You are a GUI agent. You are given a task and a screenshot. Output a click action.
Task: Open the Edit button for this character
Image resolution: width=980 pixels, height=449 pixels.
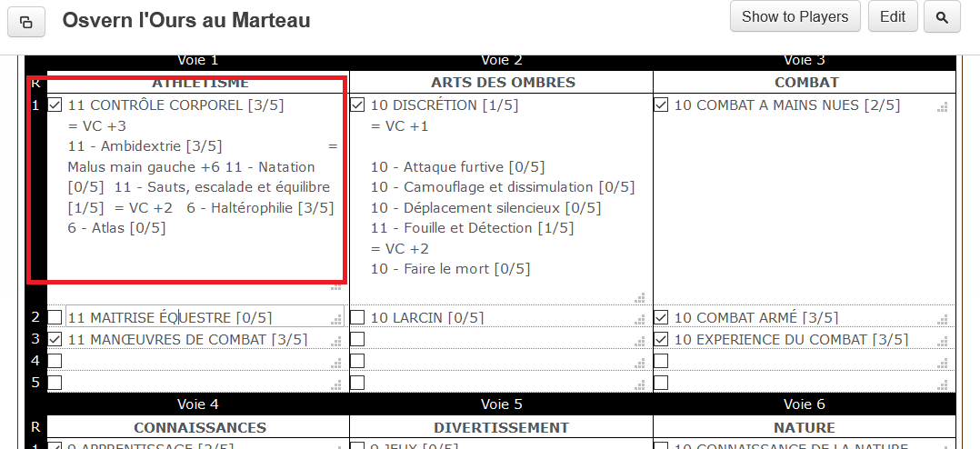pos(893,17)
